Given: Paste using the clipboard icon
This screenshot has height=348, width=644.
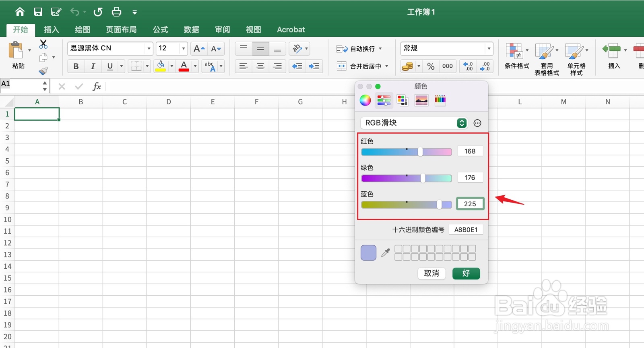Looking at the screenshot, I should point(16,51).
